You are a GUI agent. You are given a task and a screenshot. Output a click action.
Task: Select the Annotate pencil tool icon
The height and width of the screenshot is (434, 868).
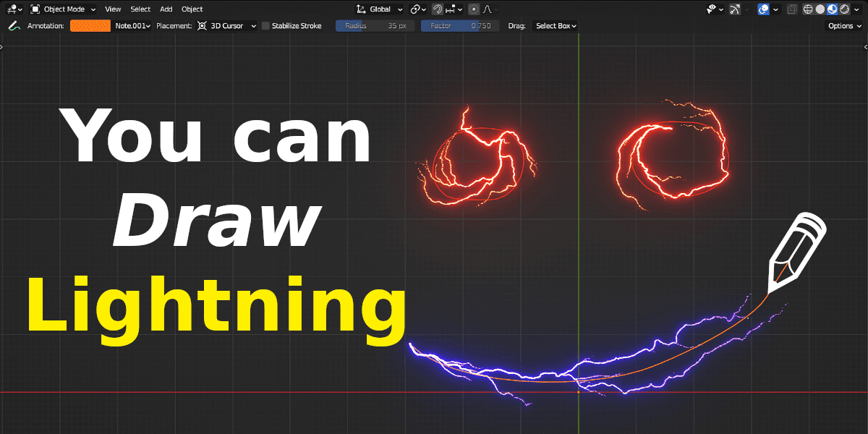(13, 26)
